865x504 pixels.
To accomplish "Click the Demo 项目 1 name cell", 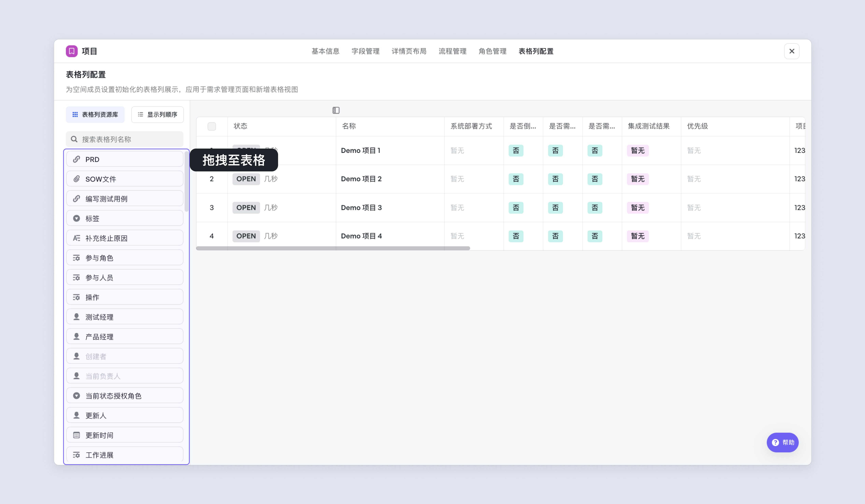I will [x=390, y=151].
